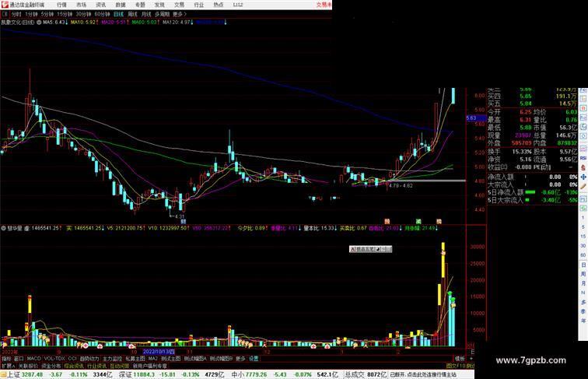Select the 季 period button in right sidebar

583,311
